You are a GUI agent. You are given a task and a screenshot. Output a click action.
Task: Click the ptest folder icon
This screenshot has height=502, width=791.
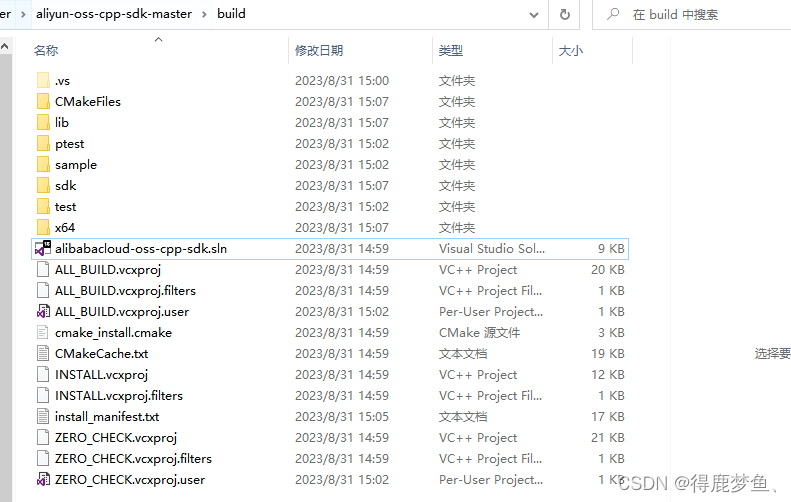[43, 144]
